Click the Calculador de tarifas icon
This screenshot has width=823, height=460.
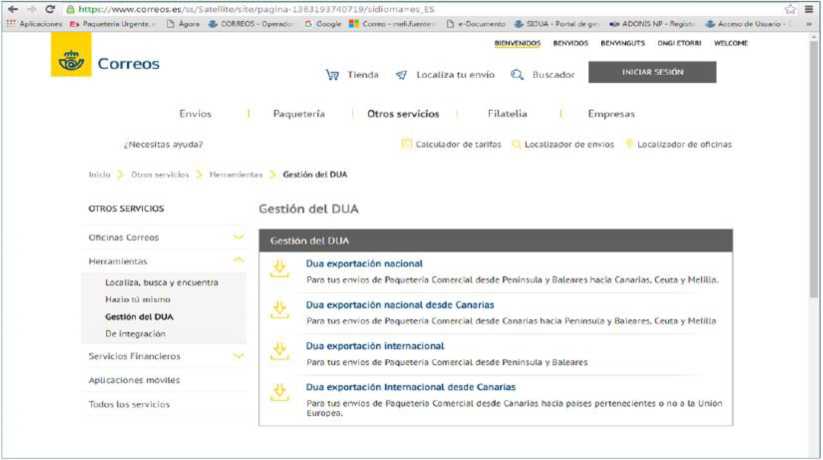point(406,144)
